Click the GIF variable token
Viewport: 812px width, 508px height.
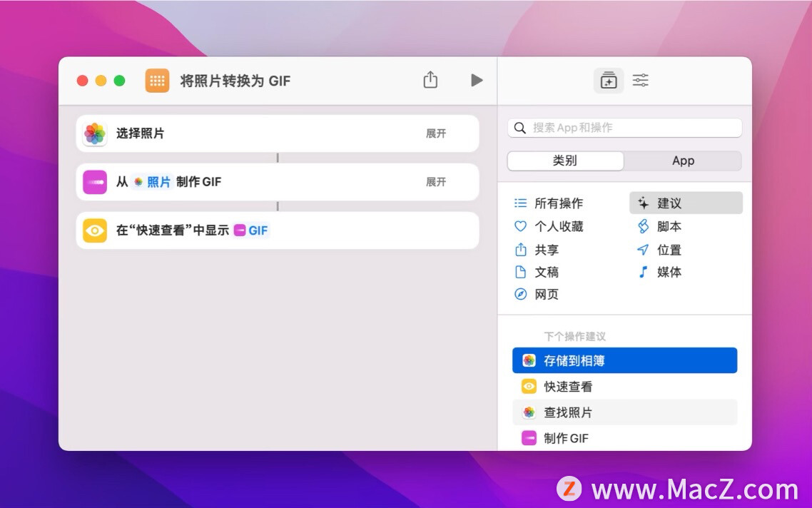point(251,230)
